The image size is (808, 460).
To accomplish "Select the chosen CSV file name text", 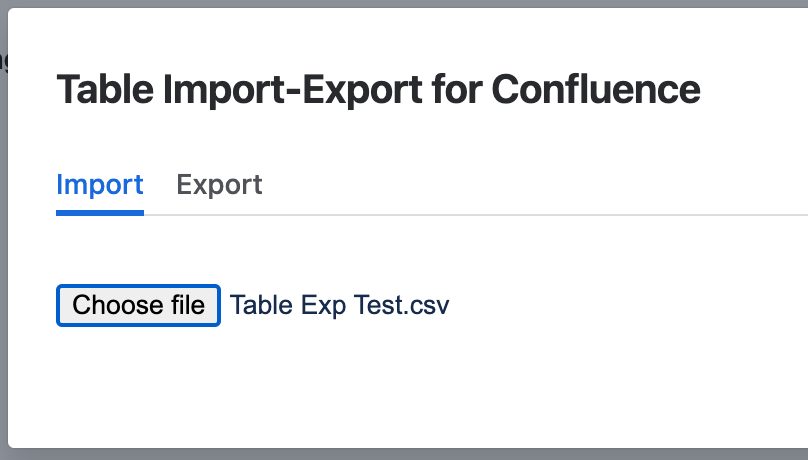I will 340,305.
